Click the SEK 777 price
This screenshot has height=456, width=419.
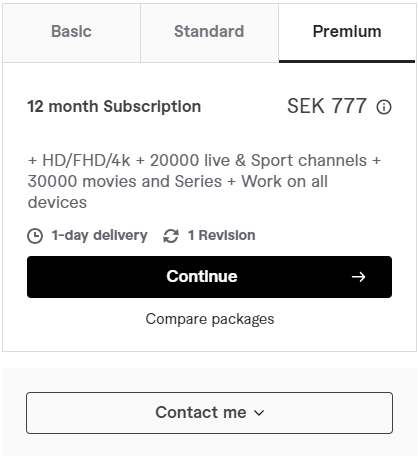pyautogui.click(x=327, y=106)
